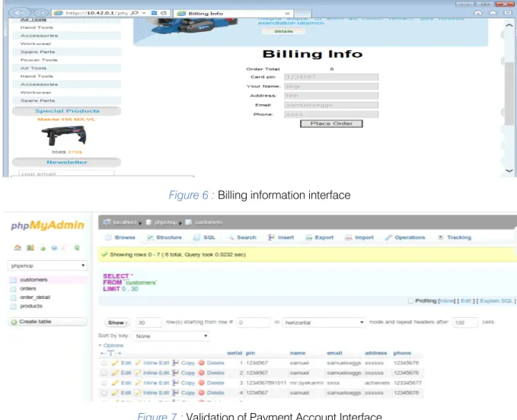The image size is (517, 420).
Task: Tick the checkbox for row serial 4
Action: (x=104, y=393)
